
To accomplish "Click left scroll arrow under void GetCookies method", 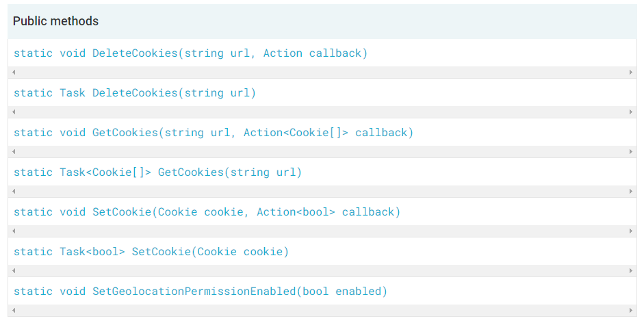I will click(x=14, y=152).
